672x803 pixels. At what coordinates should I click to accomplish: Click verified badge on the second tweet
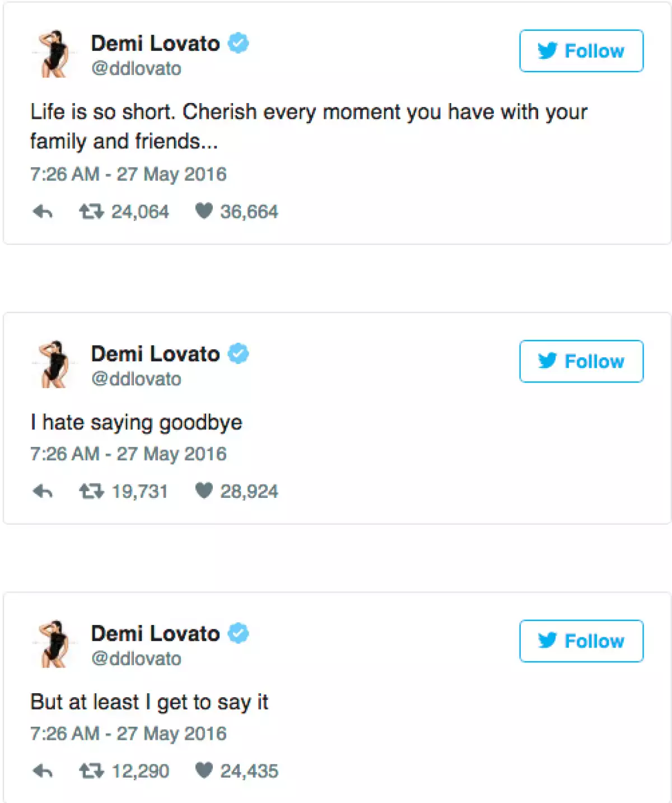pos(239,354)
